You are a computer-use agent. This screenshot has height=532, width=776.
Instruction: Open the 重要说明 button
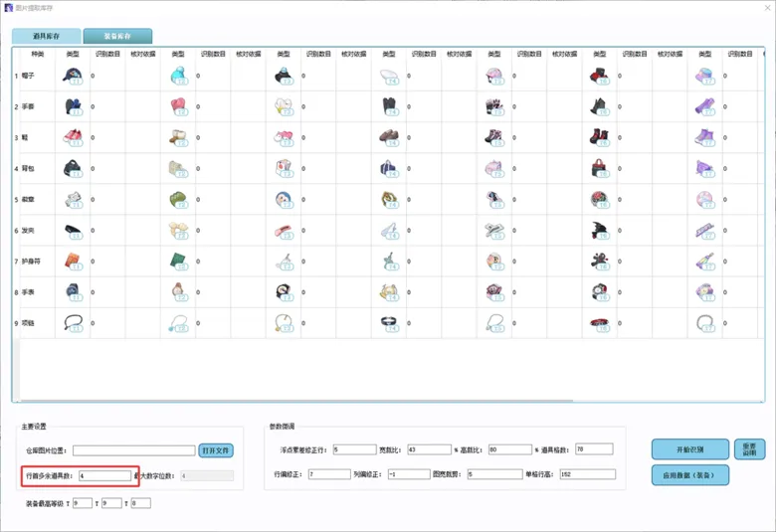point(749,449)
